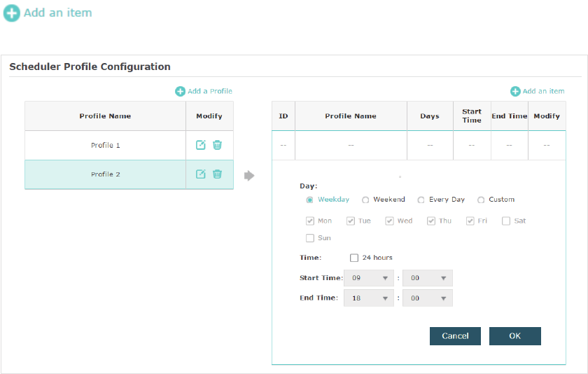The image size is (588, 374).
Task: Click the large Add an item plus icon
Action: (12, 13)
